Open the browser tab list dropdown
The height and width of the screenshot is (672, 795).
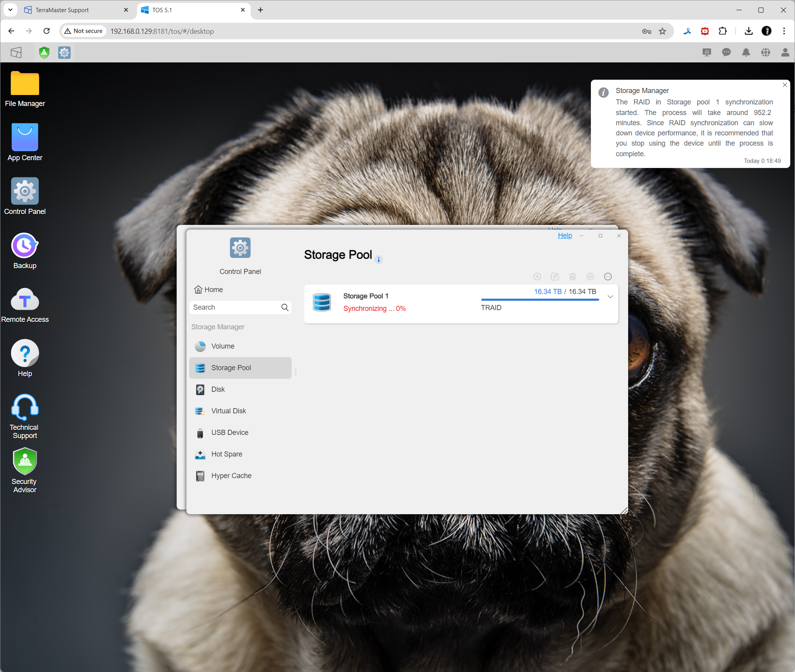pos(10,10)
